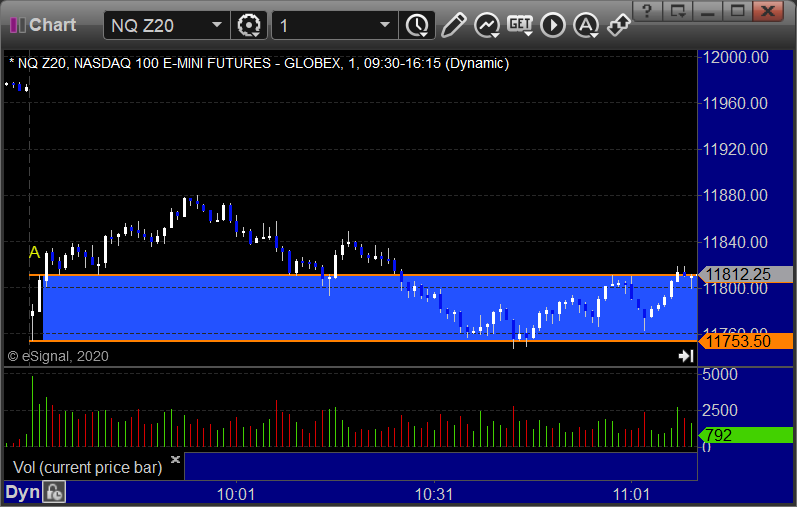Select the upper orange horizontal line
Image resolution: width=797 pixels, height=507 pixels.
click(363, 275)
